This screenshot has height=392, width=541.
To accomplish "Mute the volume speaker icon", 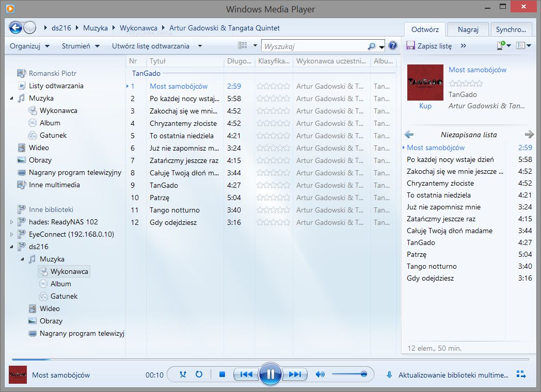I will (320, 374).
